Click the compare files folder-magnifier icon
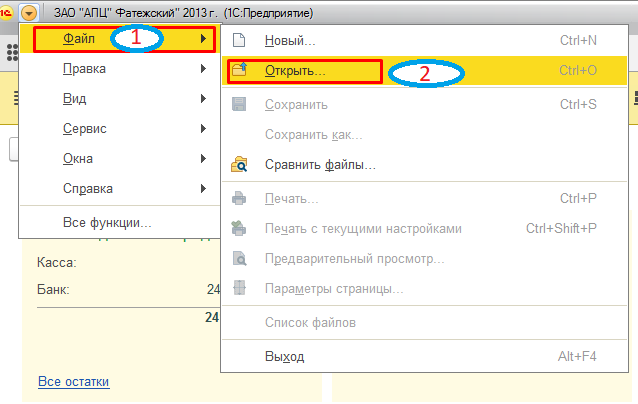The height and width of the screenshot is (404, 638). [x=239, y=165]
